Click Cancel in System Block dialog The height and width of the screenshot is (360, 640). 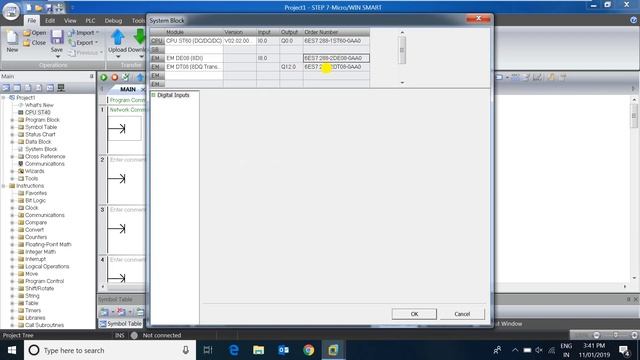(462, 314)
